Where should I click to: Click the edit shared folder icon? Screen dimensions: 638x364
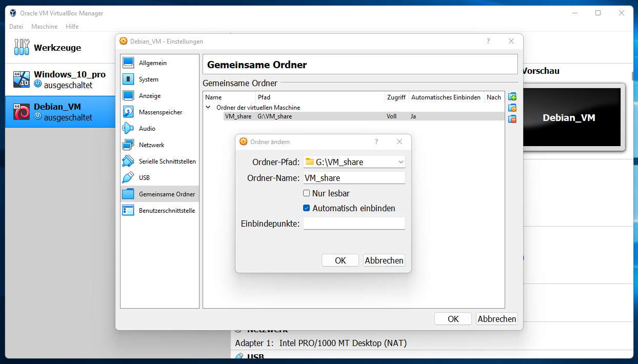click(x=512, y=108)
